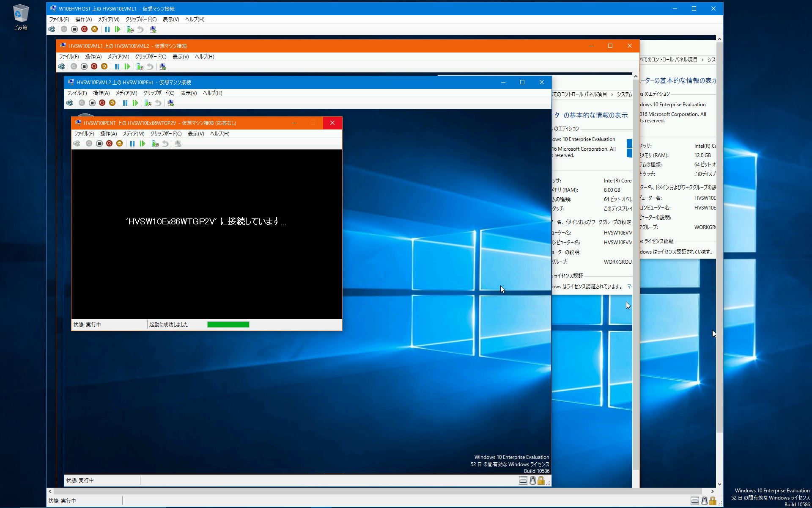Click Revert icon in HVSW10IPEnt window toolbar
The image size is (812, 508).
pyautogui.click(x=158, y=103)
